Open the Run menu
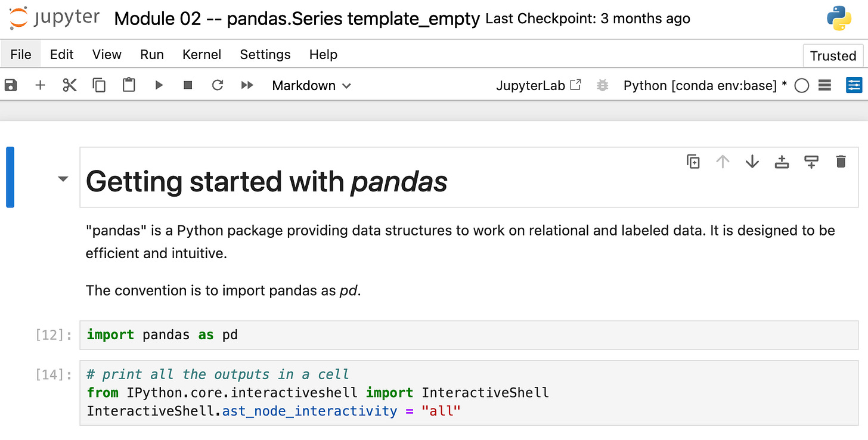The height and width of the screenshot is (440, 868). pos(152,54)
